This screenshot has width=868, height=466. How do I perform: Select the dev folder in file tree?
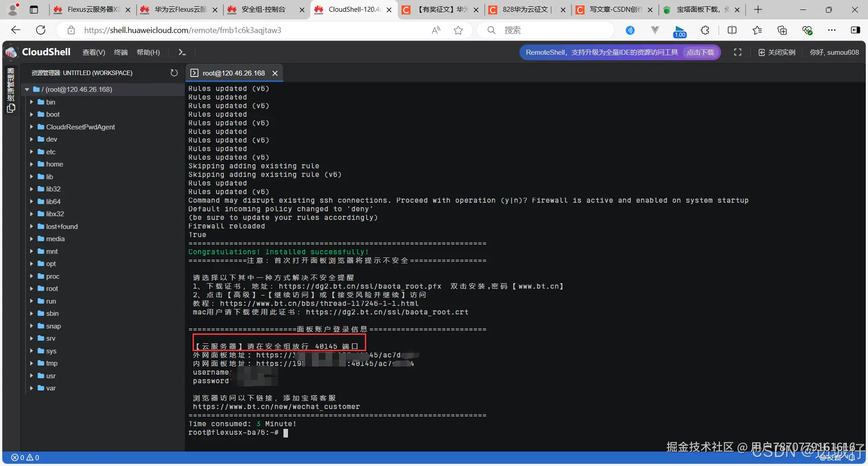tap(52, 139)
